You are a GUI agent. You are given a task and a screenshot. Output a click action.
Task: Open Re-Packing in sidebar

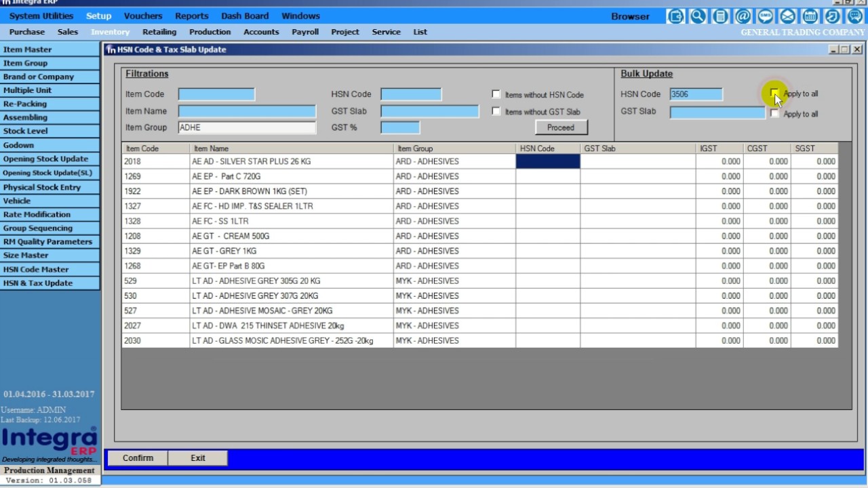tap(50, 104)
